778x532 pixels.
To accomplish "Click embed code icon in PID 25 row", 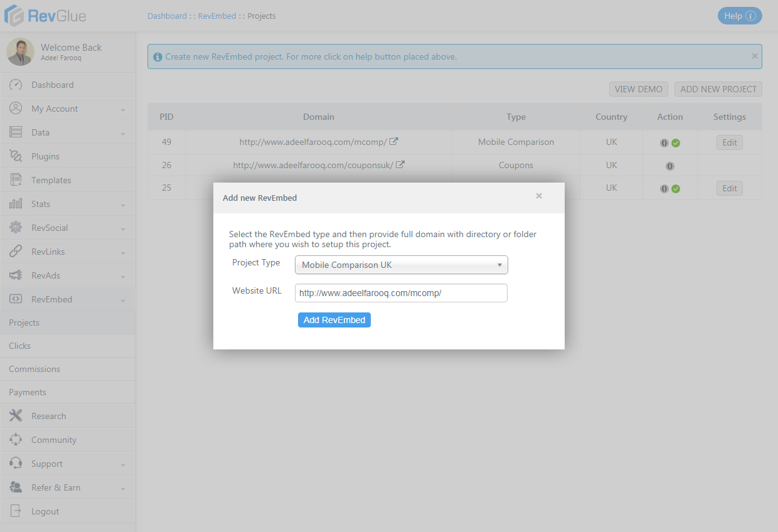I will tap(664, 189).
